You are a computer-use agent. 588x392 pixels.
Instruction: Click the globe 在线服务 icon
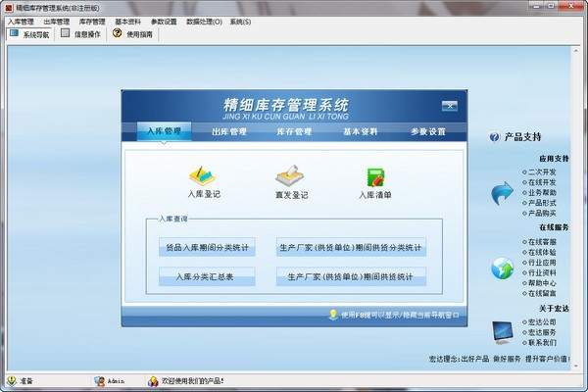point(504,267)
